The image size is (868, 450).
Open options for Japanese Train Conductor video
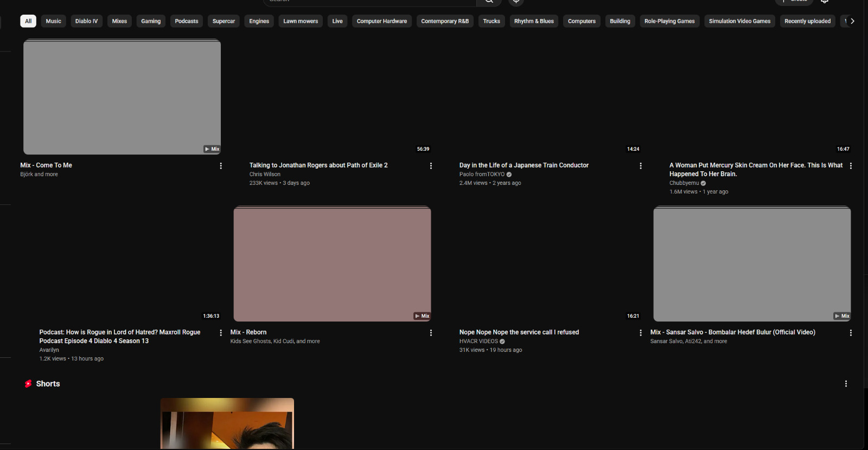pyautogui.click(x=641, y=166)
